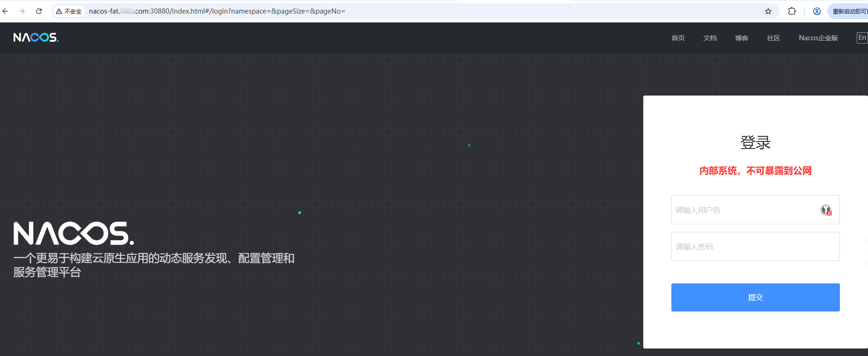Viewport: 868px width, 356px height.
Task: Click the tagline text 一个更易于构建云原生应用
Action: tap(154, 265)
